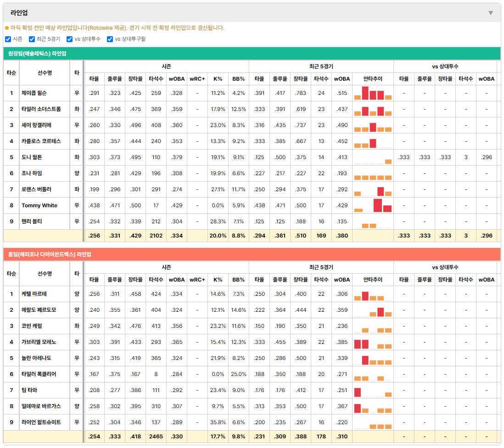This screenshot has width=504, height=448.
Task: Click 팀 타와 hit trend chart
Action: 373,390
